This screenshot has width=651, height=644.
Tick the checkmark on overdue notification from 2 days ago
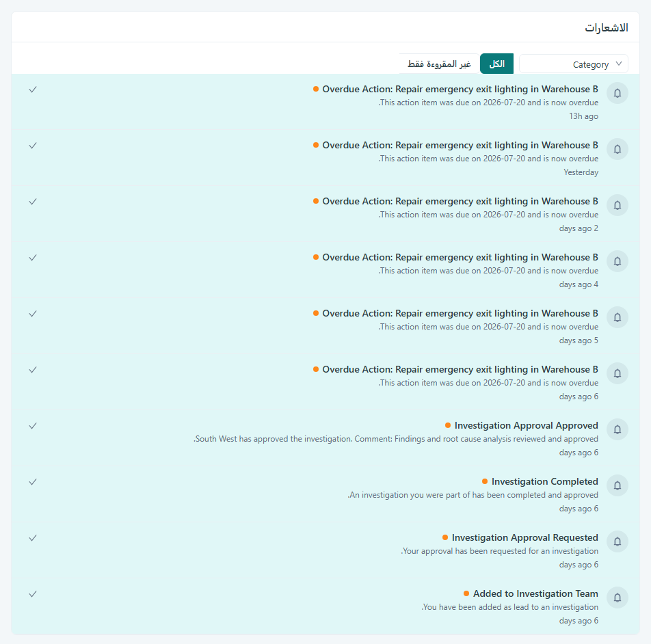pyautogui.click(x=33, y=202)
